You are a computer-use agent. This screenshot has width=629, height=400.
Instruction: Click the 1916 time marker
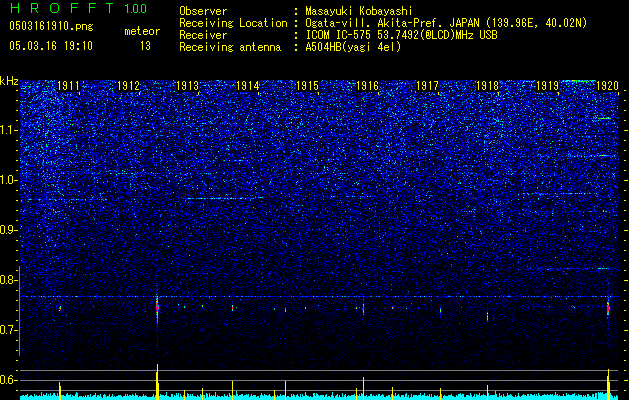367,86
